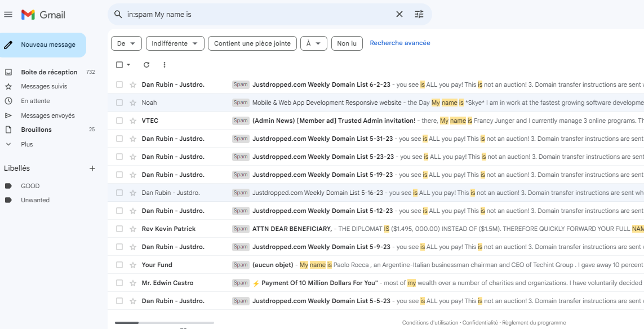The width and height of the screenshot is (644, 329).
Task: Click the search magnifier icon
Action: click(x=118, y=15)
